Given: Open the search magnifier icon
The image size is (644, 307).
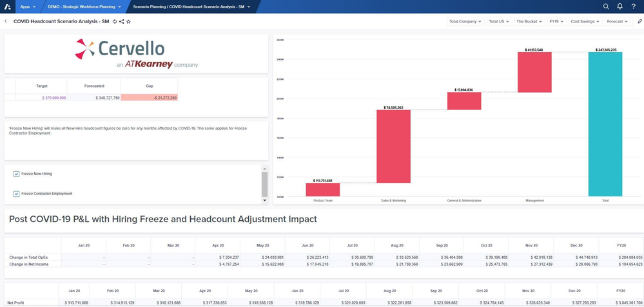Looking at the screenshot, I should [606, 6].
